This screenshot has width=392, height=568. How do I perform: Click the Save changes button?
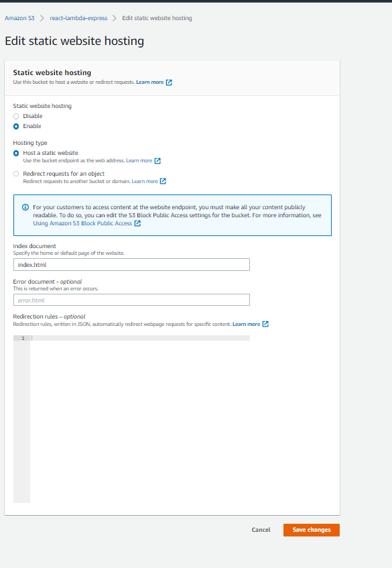tap(312, 530)
